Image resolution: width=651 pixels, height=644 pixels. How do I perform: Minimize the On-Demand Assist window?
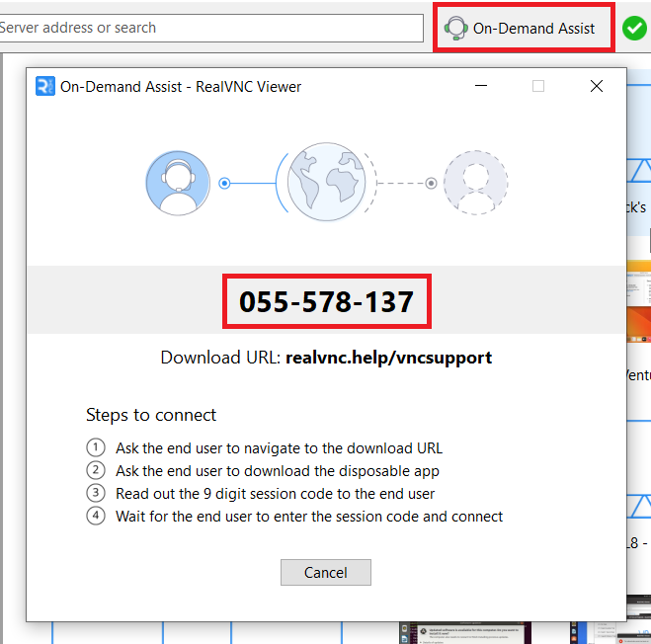click(480, 86)
